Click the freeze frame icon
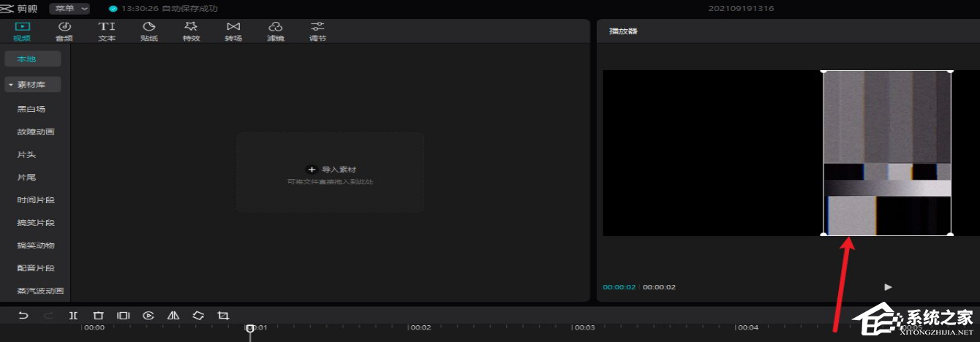 [x=124, y=316]
